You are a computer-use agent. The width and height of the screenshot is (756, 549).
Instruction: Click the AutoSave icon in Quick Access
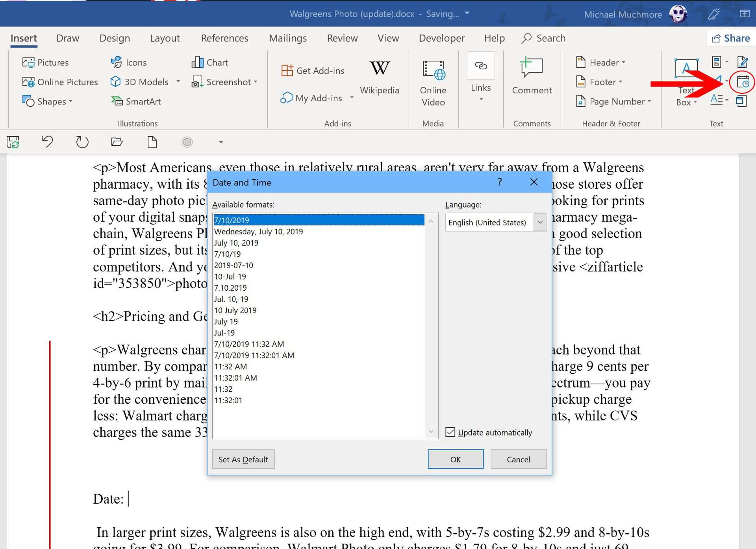(x=13, y=142)
